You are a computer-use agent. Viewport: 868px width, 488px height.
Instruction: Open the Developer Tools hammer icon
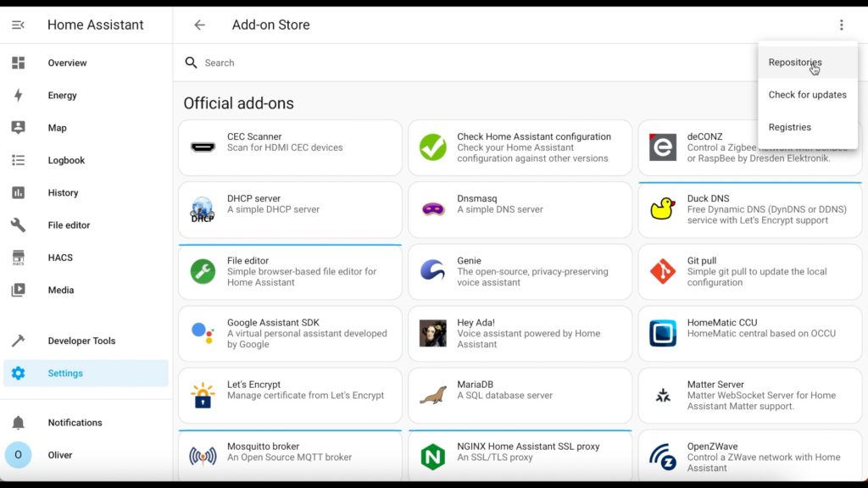19,341
